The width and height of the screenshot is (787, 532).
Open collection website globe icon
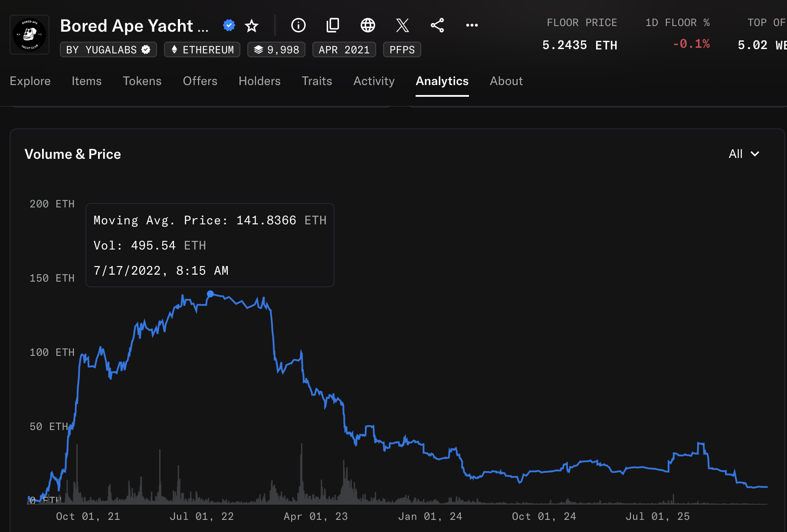pyautogui.click(x=368, y=25)
